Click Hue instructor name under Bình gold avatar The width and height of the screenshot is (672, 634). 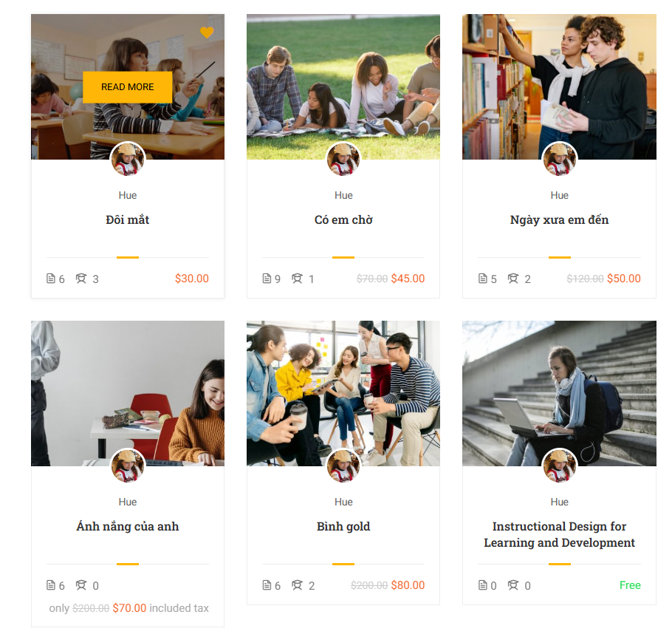point(343,502)
